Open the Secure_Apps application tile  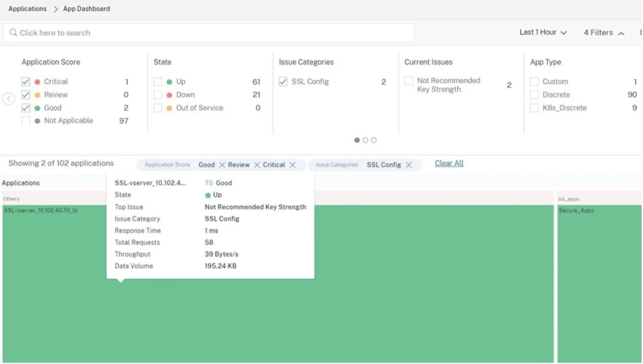pos(600,284)
